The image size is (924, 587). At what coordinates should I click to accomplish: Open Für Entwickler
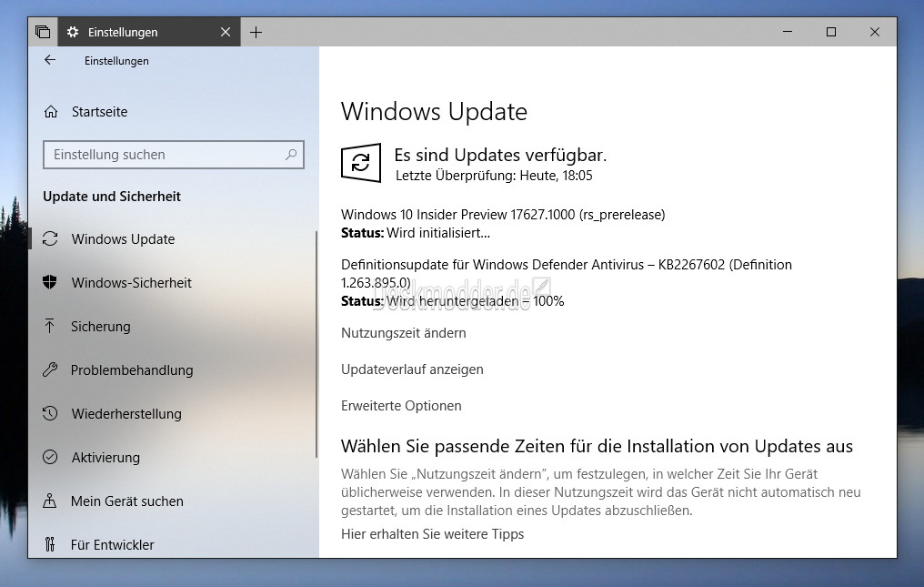[x=113, y=544]
